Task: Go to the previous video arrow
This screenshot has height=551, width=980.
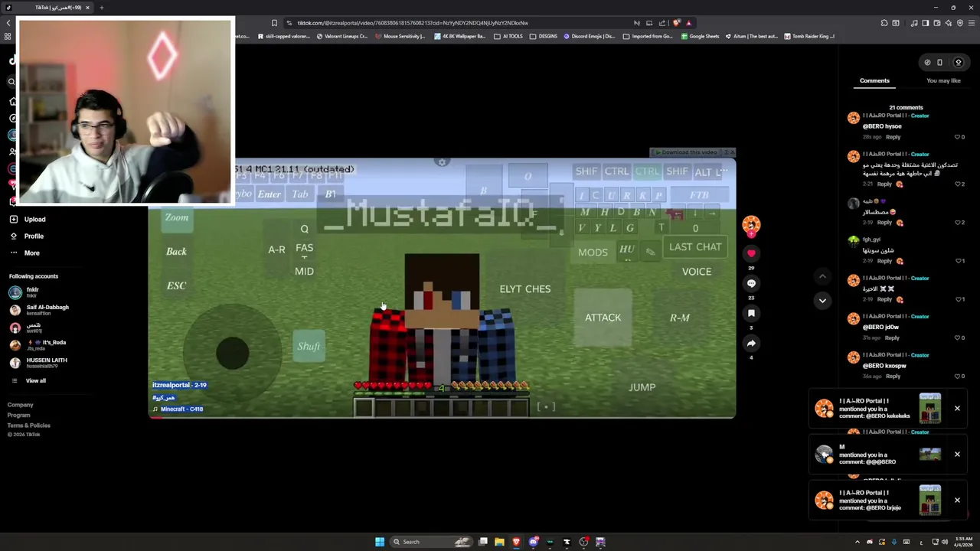Action: [822, 276]
